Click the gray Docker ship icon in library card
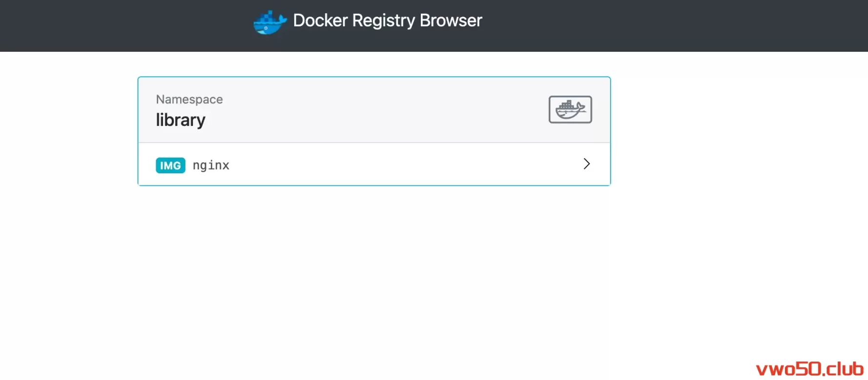The image size is (868, 380). coord(570,109)
